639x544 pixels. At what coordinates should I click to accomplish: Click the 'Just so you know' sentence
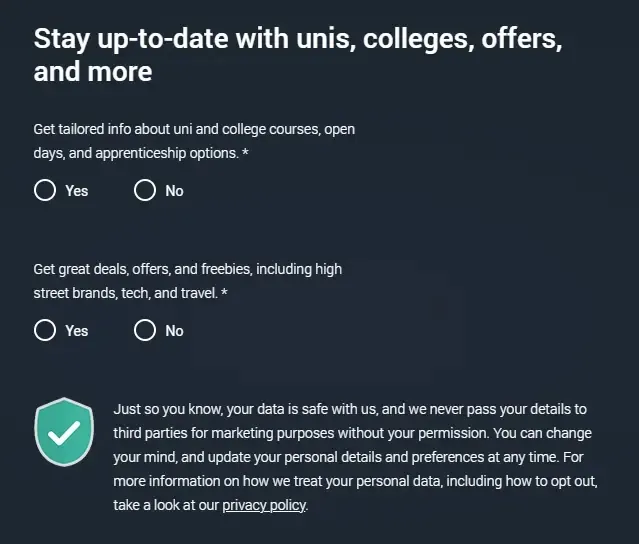click(300, 410)
